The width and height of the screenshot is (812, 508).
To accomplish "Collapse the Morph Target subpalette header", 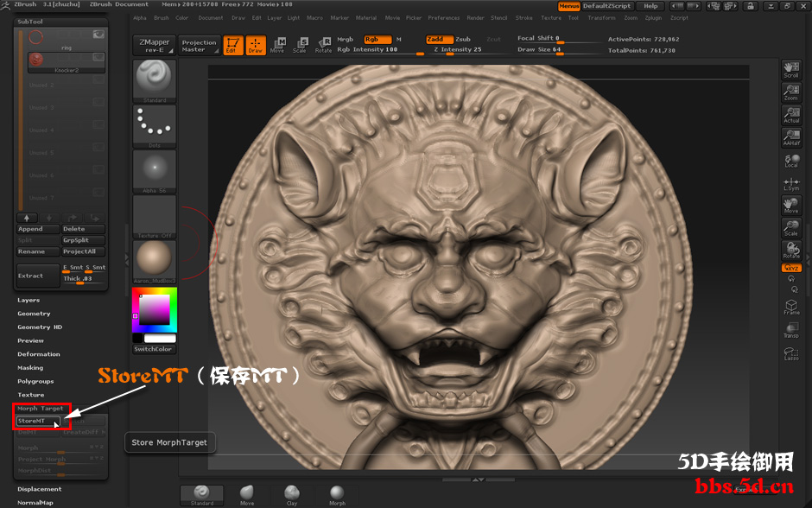I will [x=41, y=409].
